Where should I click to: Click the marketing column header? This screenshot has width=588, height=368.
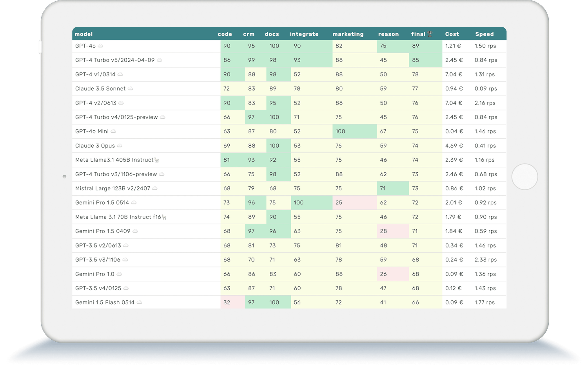pos(348,34)
